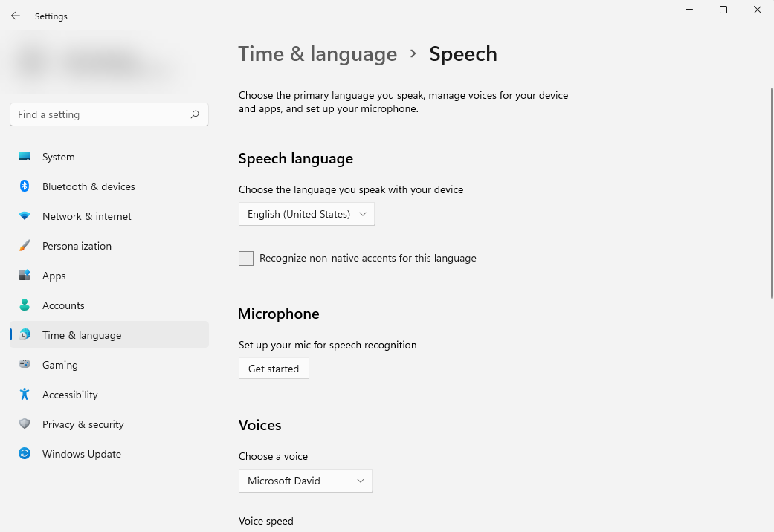Click the Accessibility figure icon
The height and width of the screenshot is (532, 774).
[25, 394]
